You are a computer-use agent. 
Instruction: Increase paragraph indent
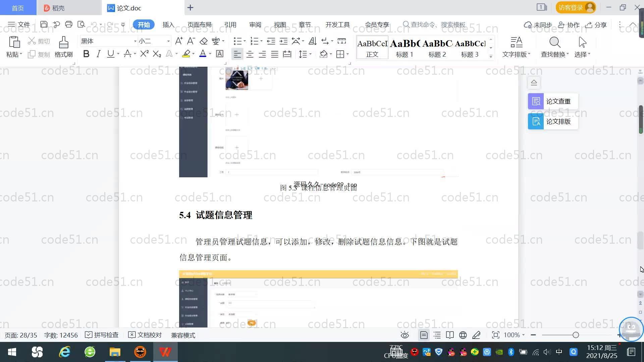point(283,41)
